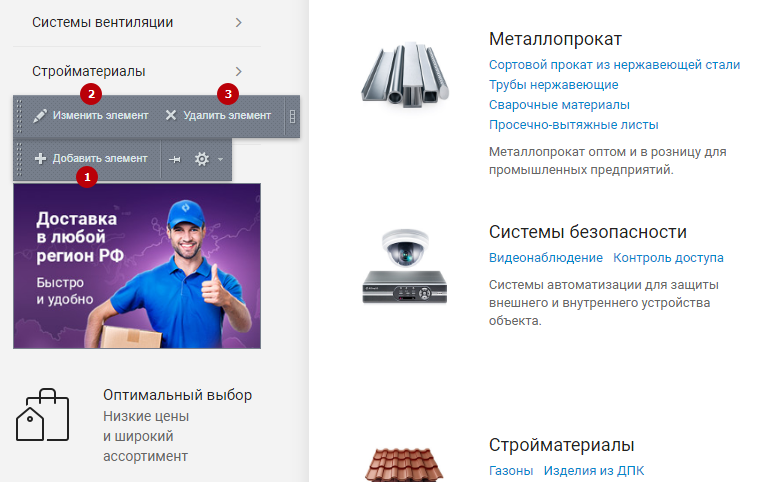This screenshot has width=759, height=482.
Task: Click the vertical dots handle on the upper toolbar's right edge
Action: 292,116
